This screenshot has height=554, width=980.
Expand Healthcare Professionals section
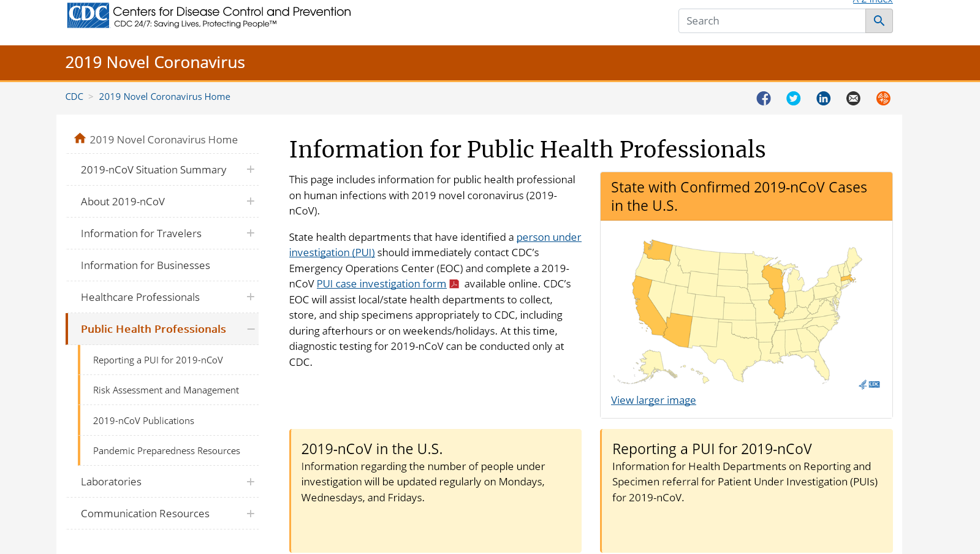click(x=251, y=297)
